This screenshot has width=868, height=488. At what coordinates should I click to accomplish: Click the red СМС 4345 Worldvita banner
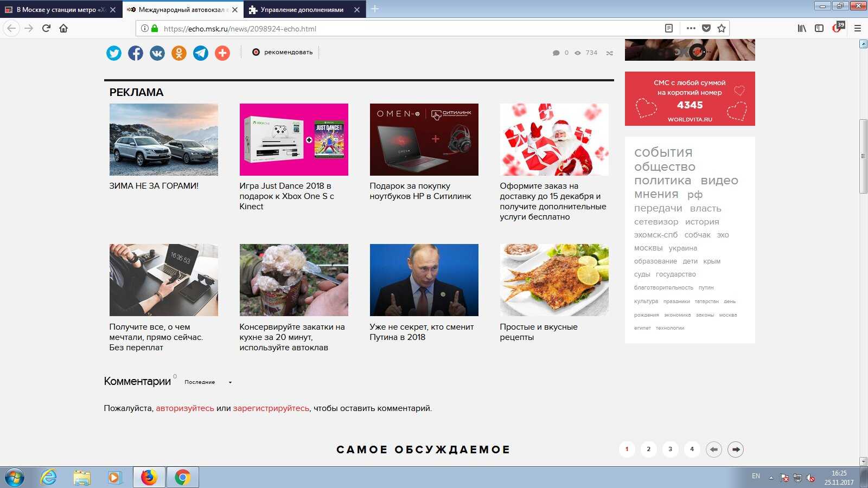click(x=690, y=99)
